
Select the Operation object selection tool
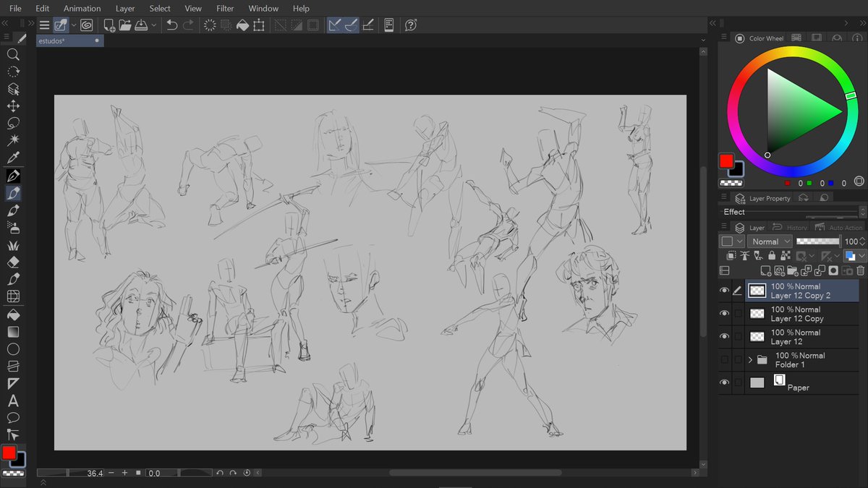[13, 89]
